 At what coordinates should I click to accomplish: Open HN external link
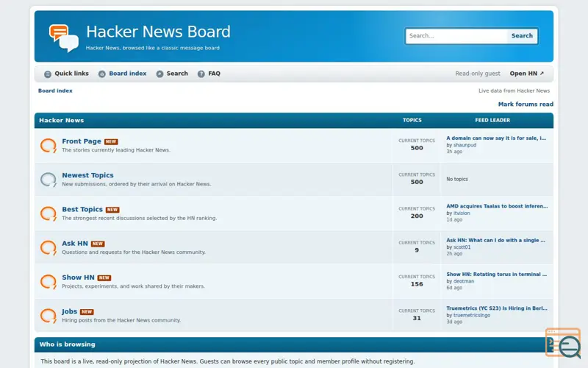click(526, 74)
